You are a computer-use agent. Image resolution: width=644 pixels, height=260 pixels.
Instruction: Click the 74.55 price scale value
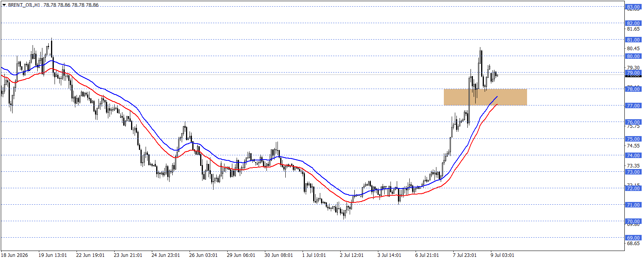click(x=633, y=146)
